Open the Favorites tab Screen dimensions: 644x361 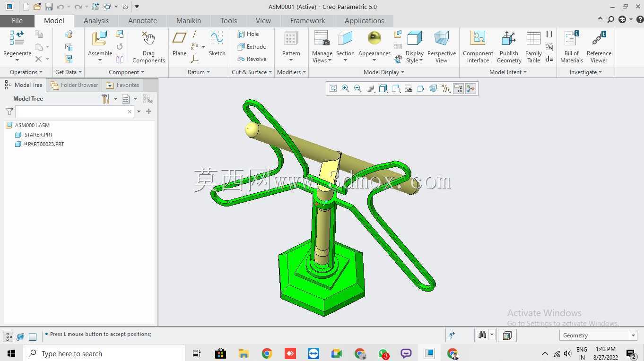(x=123, y=85)
